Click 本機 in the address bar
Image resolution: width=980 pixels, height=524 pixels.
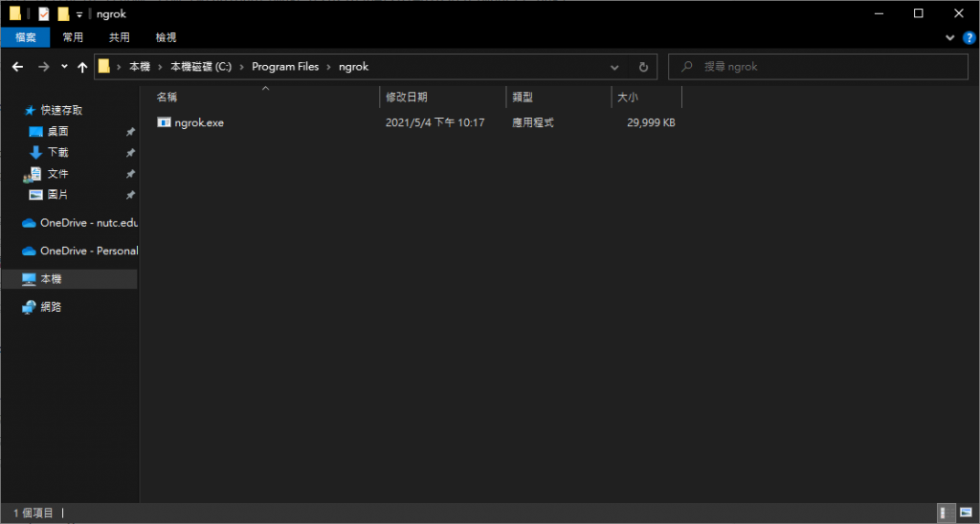pos(140,67)
